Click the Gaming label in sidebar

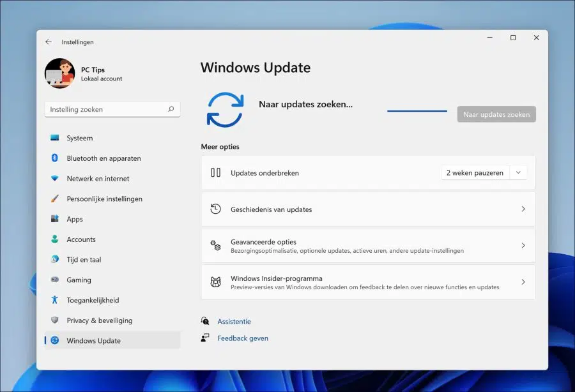pos(79,280)
